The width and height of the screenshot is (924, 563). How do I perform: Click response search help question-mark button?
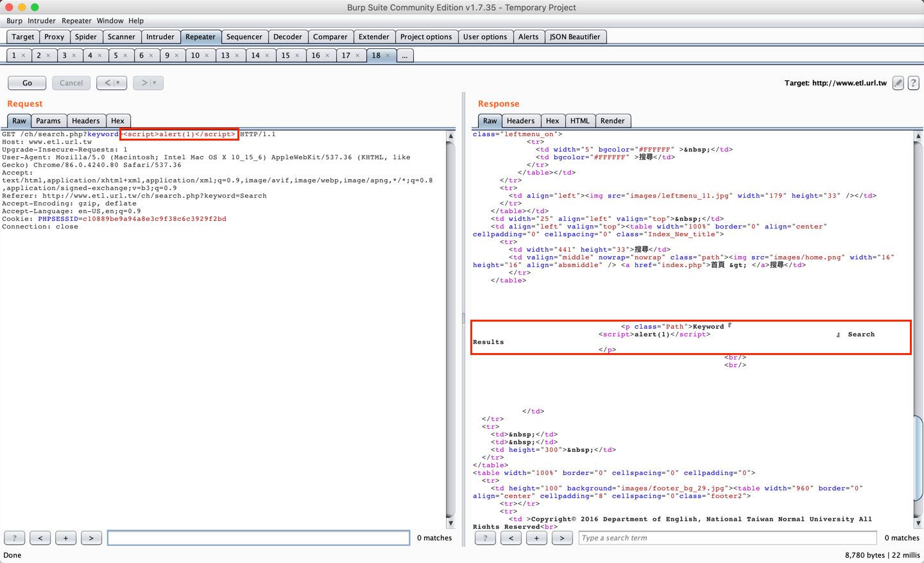(x=485, y=538)
